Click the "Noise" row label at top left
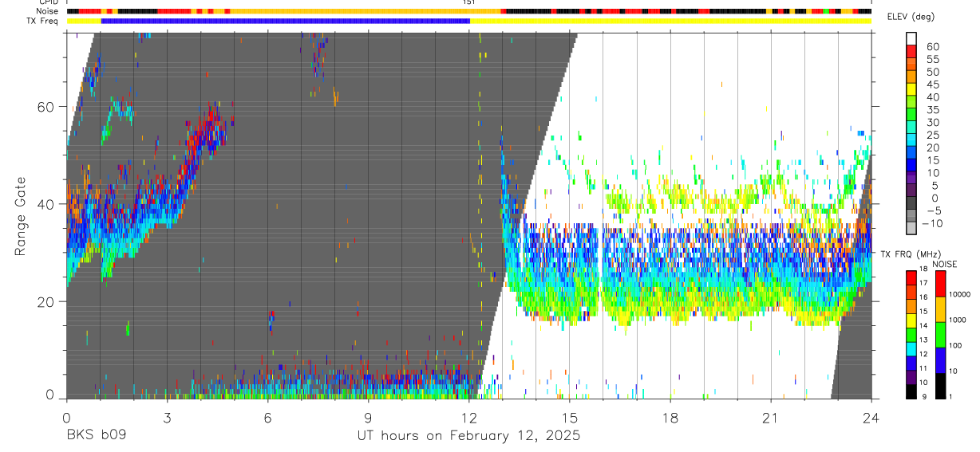 47,11
